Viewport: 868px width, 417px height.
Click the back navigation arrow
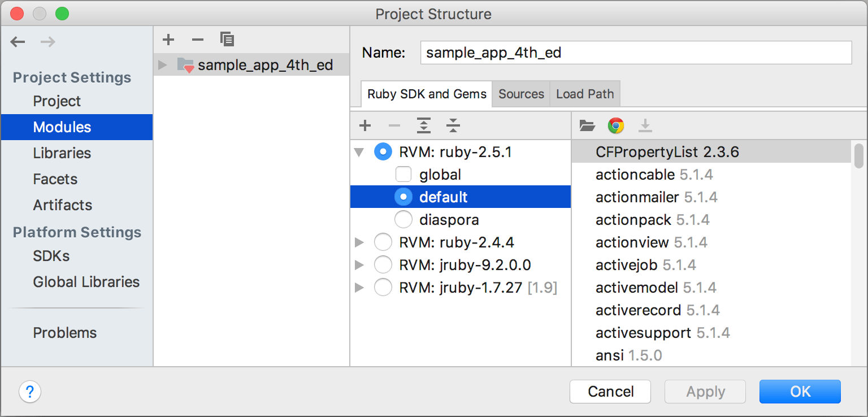tap(18, 42)
